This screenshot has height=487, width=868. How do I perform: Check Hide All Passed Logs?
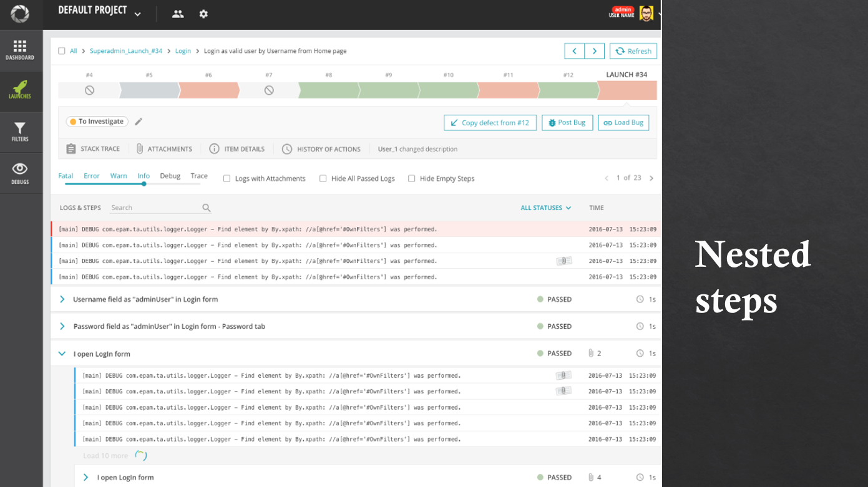pyautogui.click(x=323, y=178)
